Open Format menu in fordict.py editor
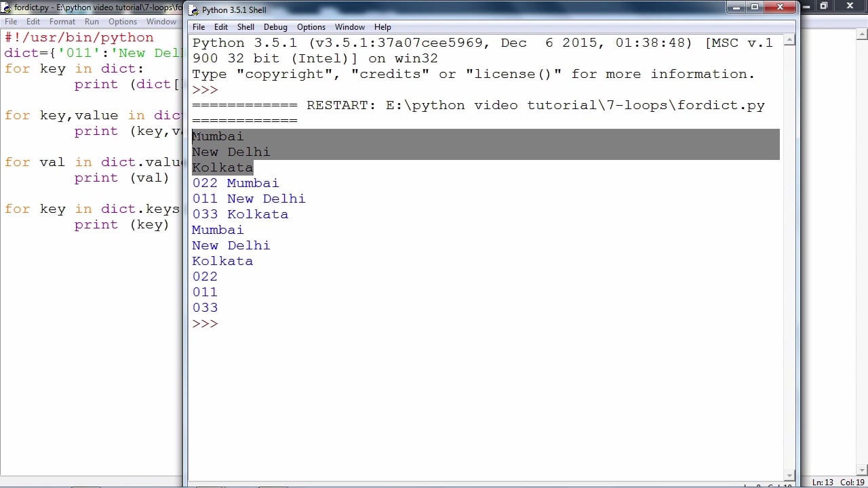868x488 pixels. tap(62, 22)
